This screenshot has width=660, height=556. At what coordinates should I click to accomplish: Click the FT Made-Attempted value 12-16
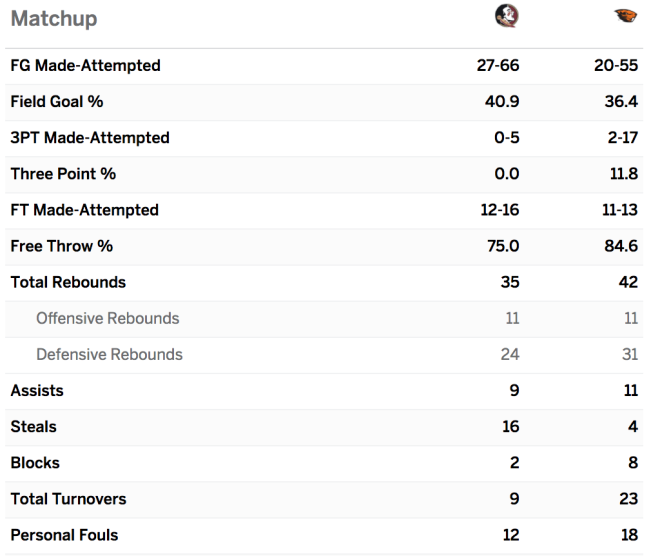[500, 210]
